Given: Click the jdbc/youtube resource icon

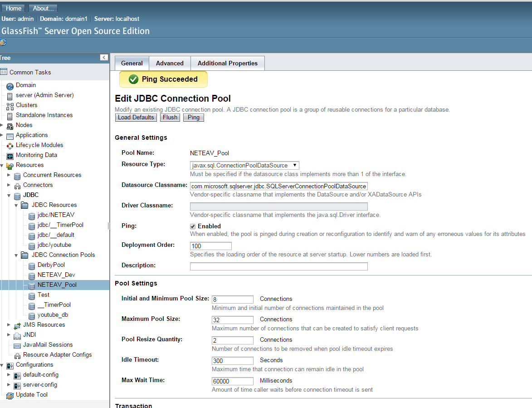Looking at the screenshot, I should (32, 246).
